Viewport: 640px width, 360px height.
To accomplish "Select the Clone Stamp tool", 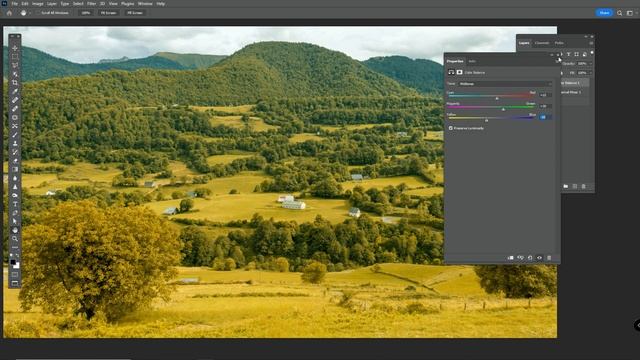I will (x=15, y=143).
